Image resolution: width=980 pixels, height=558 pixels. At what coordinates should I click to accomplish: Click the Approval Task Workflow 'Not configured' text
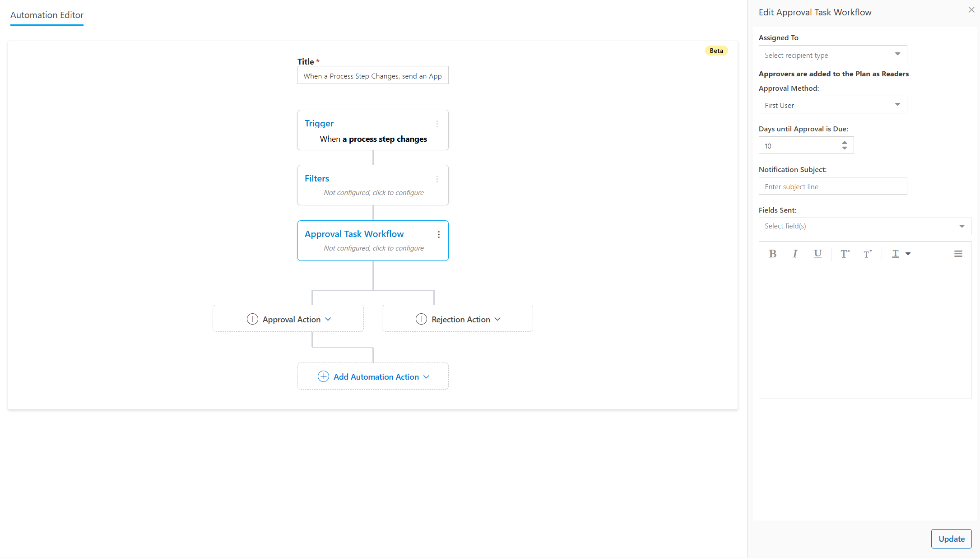click(x=373, y=248)
